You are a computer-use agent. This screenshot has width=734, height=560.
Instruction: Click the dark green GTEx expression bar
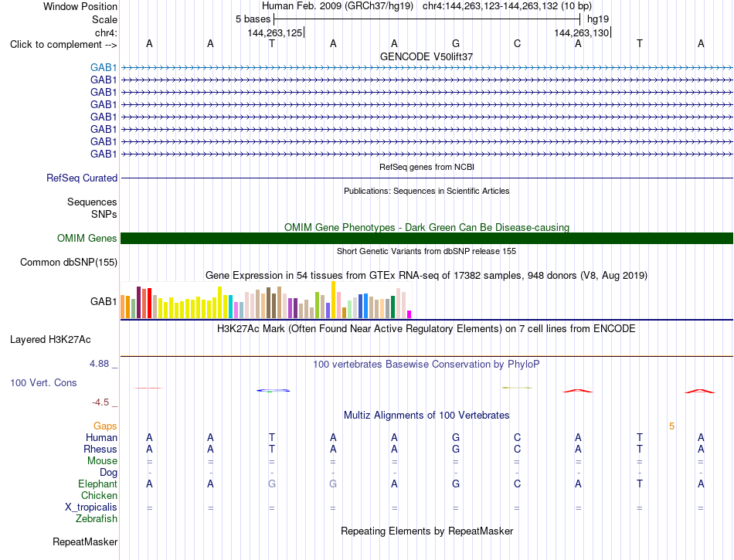(x=392, y=307)
